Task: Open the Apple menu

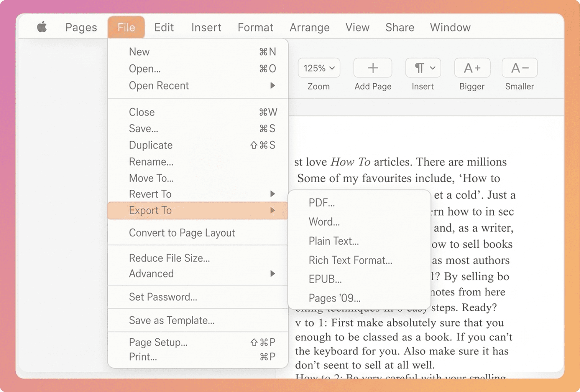Action: 42,27
